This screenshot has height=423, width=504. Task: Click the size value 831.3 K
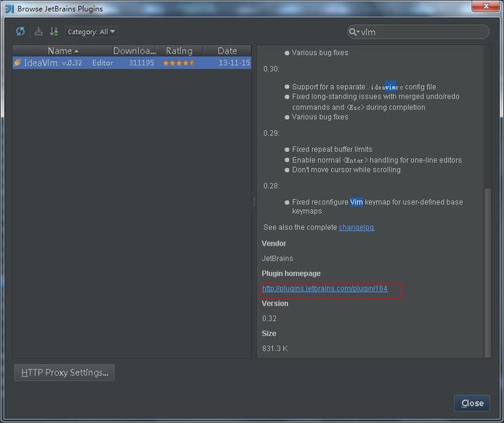tap(274, 348)
